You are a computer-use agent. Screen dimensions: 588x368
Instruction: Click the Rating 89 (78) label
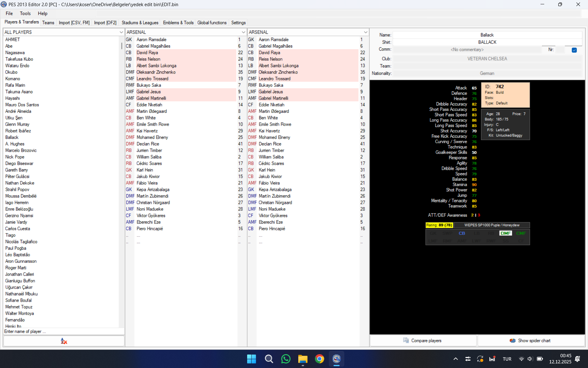(x=439, y=225)
